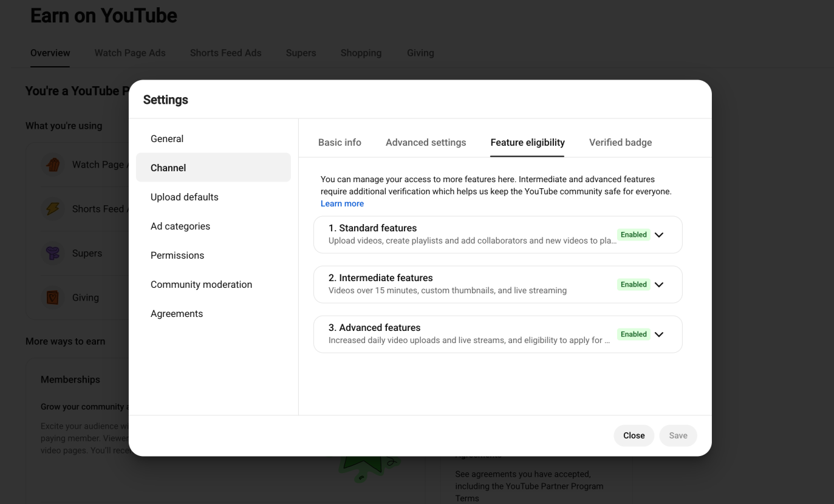Open Upload defaults settings
The height and width of the screenshot is (504, 834).
(213, 197)
